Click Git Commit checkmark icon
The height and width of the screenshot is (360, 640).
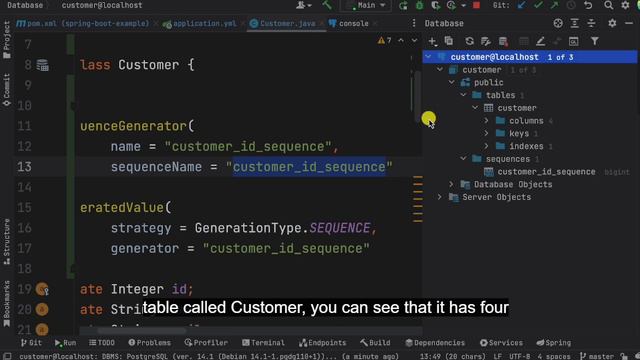tap(538, 5)
